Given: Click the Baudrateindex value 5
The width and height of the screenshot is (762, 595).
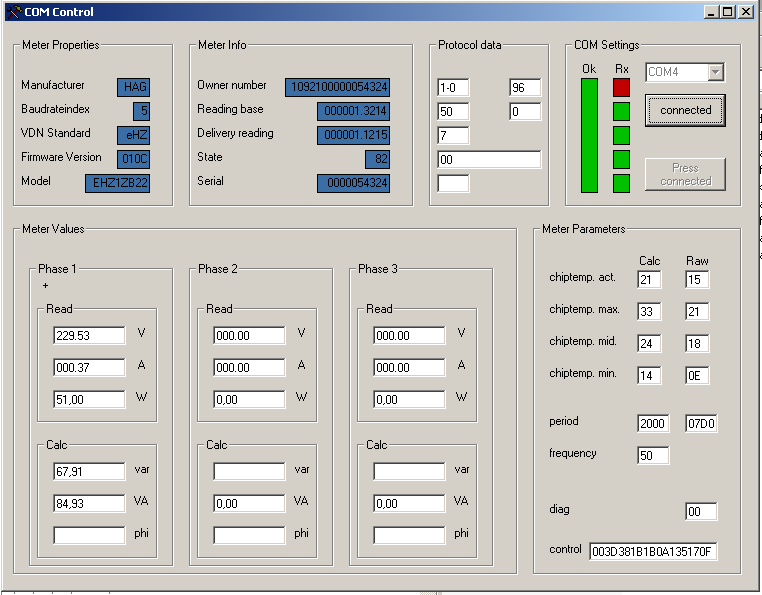Looking at the screenshot, I should pos(141,111).
